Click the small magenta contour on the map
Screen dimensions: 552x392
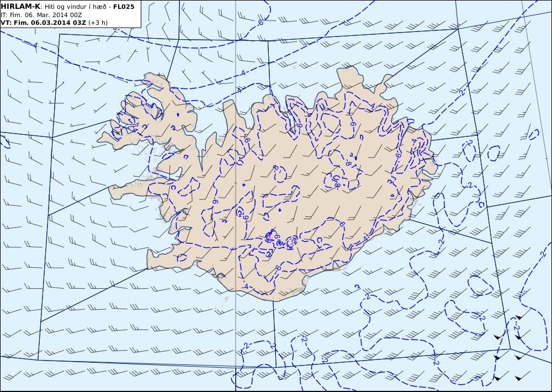click(270, 235)
